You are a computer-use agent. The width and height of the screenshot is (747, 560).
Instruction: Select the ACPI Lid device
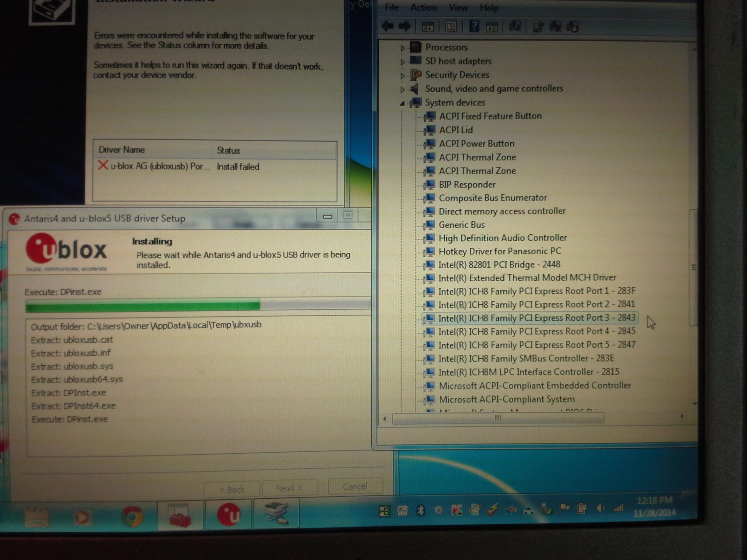coord(456,130)
